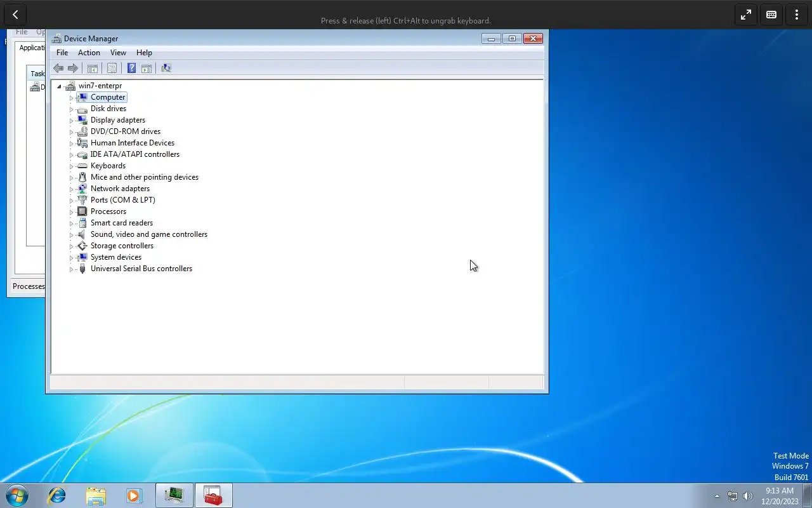Image resolution: width=812 pixels, height=508 pixels.
Task: Click the Forward arrow in Device Manager toolbar
Action: point(73,68)
